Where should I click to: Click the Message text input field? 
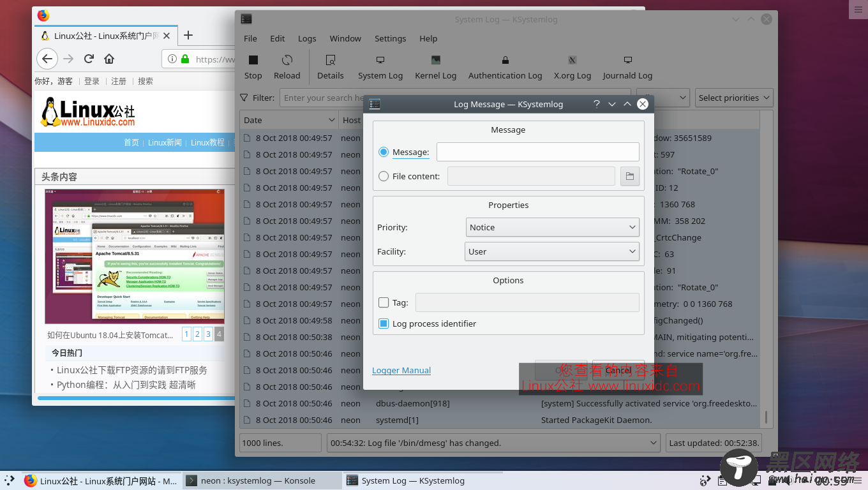(x=537, y=152)
